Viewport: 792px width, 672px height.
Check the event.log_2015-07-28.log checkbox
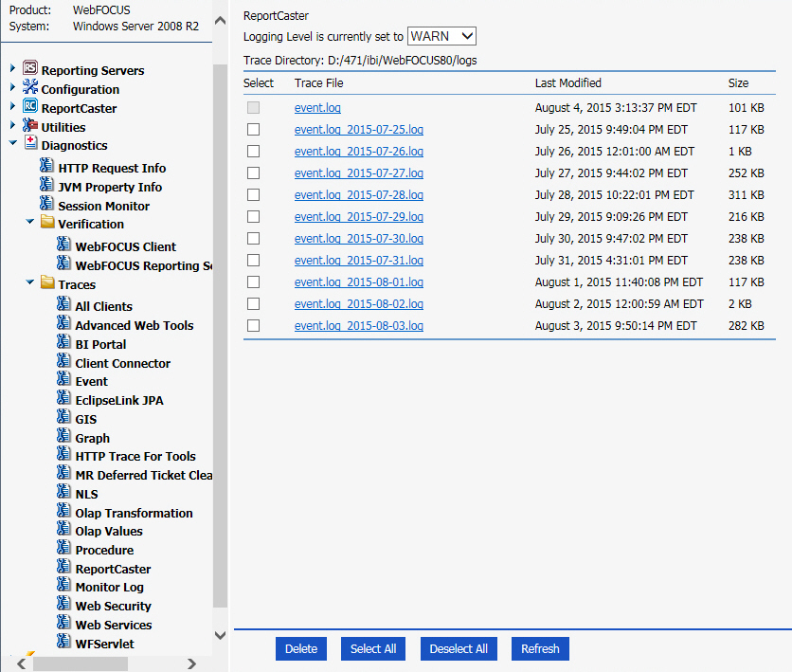pos(254,194)
